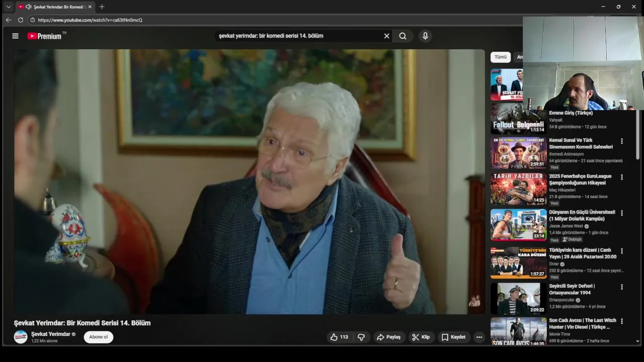Open Türkiye'nin kara düzeni video thumbnail
644x362 pixels.
click(x=518, y=262)
